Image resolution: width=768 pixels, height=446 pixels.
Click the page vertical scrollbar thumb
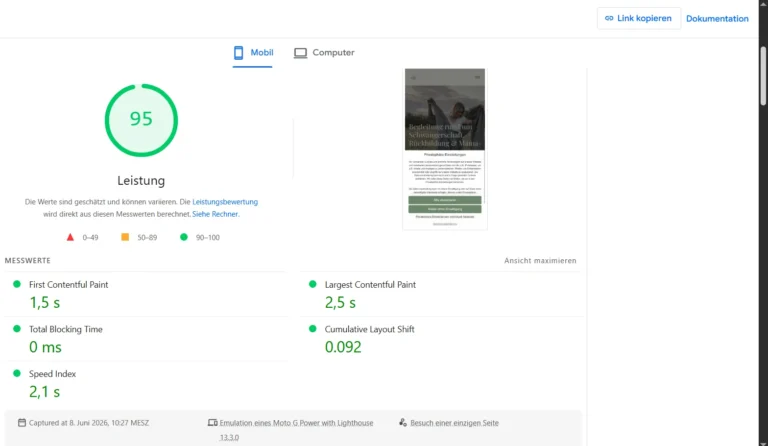tap(764, 76)
